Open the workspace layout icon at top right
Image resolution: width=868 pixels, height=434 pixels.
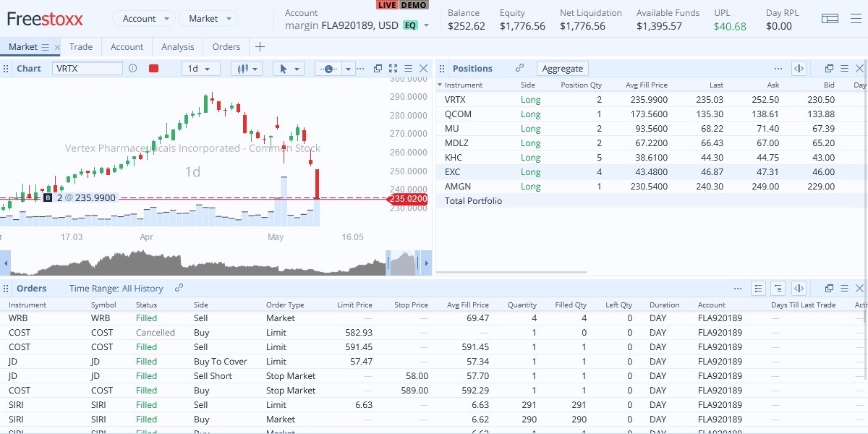[830, 19]
